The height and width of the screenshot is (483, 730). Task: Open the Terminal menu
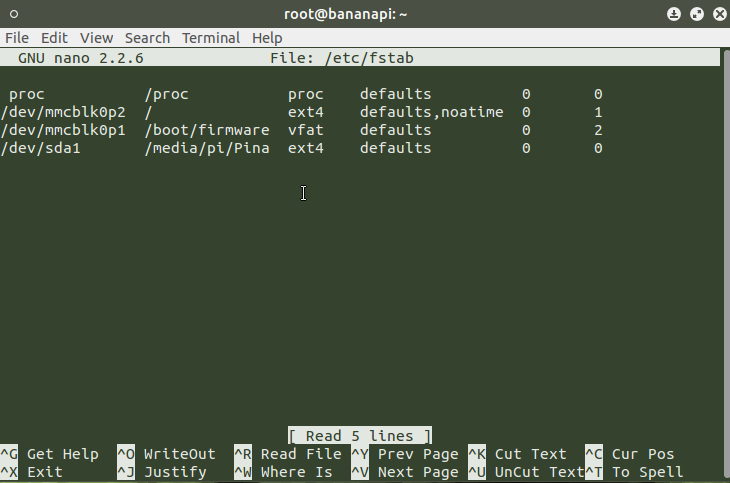click(x=211, y=38)
